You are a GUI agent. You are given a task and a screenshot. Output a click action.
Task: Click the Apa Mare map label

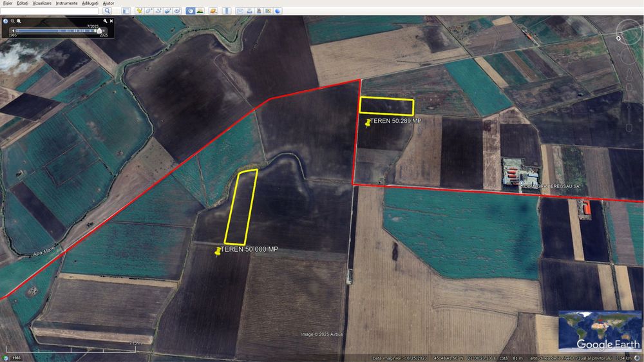pos(44,251)
